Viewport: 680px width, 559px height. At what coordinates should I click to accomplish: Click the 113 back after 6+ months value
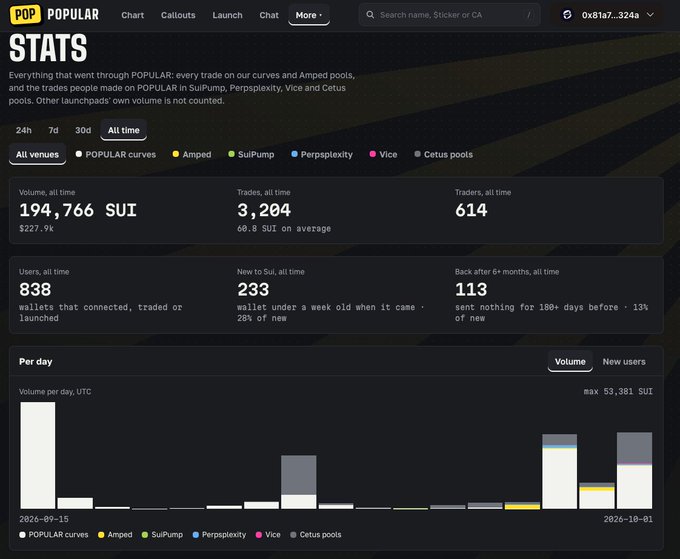coord(471,290)
